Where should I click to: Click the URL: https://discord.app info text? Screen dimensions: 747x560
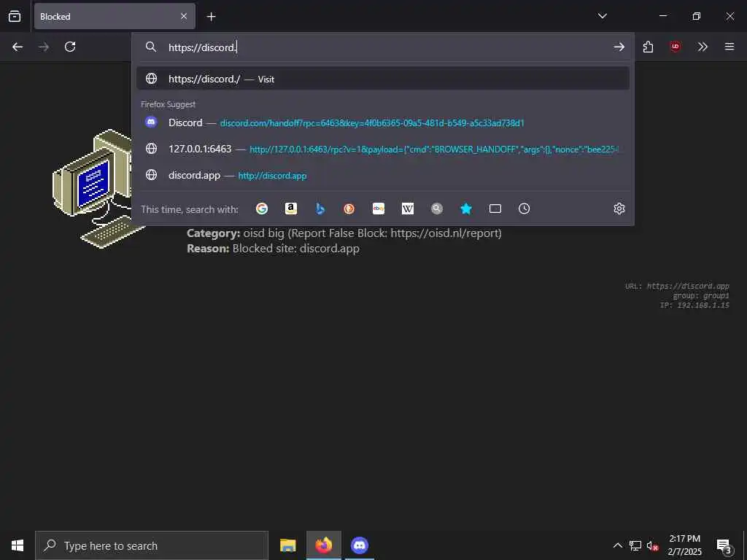tap(677, 286)
